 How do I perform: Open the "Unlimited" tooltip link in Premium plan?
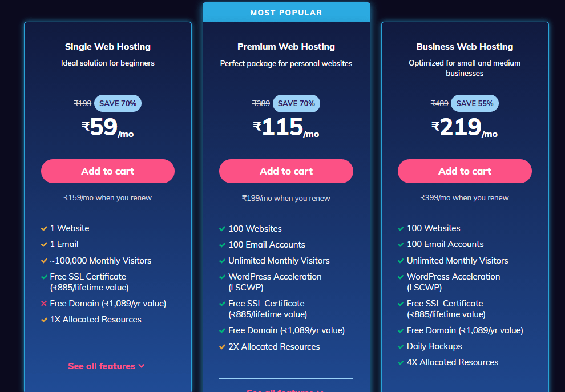(x=247, y=260)
